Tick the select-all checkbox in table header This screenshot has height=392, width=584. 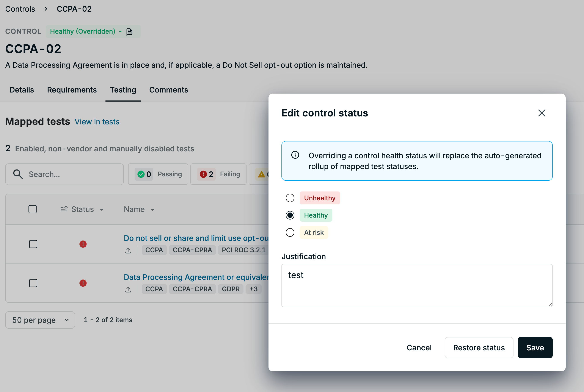click(33, 209)
